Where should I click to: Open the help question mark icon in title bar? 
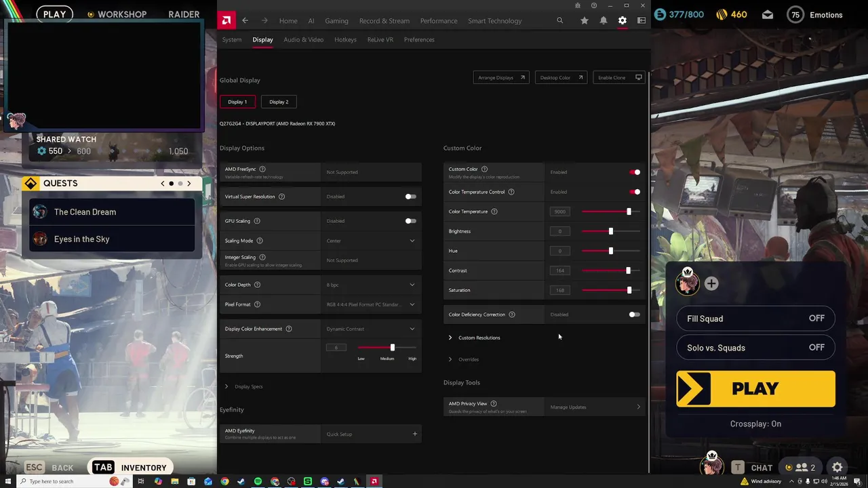tap(593, 5)
